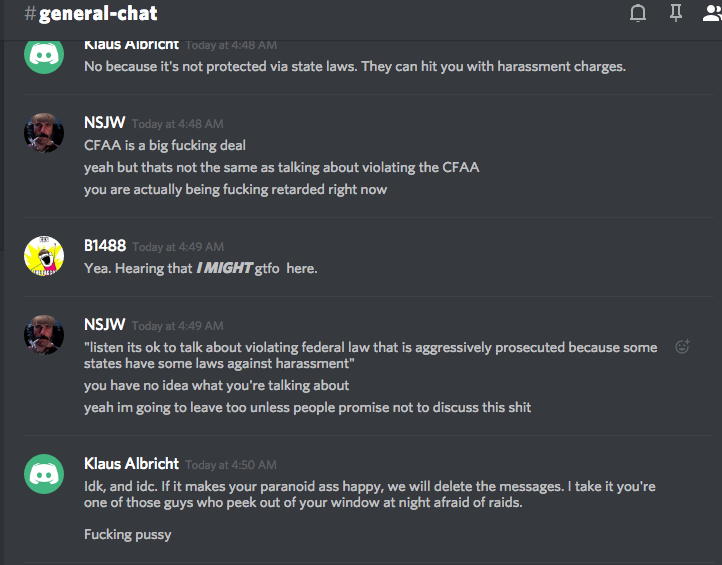Select NSJW's avatar on the 4:49 AM message
Viewport: 722px width, 565px height.
point(44,334)
